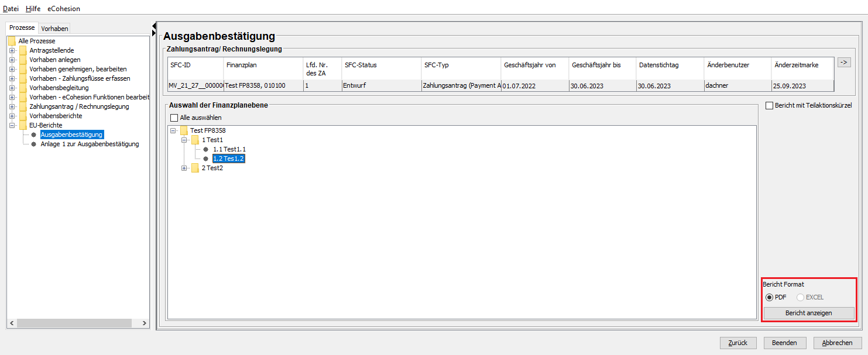Select the Alle Prozesse root label
The image size is (868, 355).
37,41
